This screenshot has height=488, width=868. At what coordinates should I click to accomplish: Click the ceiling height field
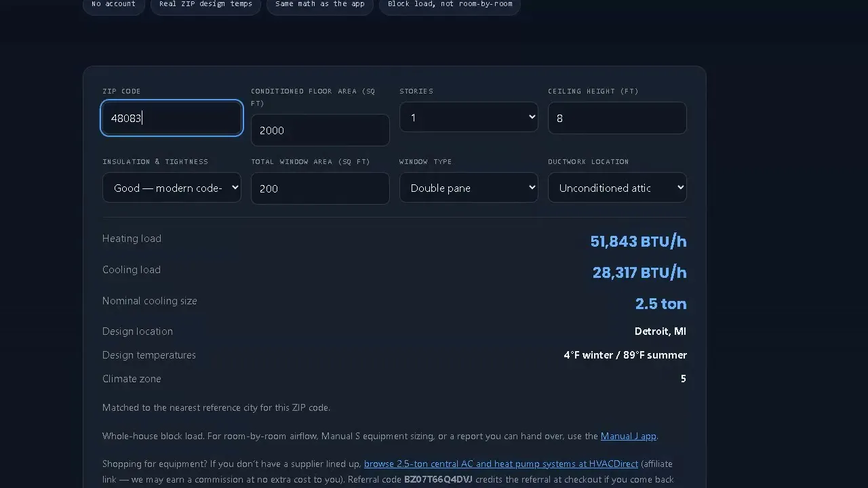point(617,118)
